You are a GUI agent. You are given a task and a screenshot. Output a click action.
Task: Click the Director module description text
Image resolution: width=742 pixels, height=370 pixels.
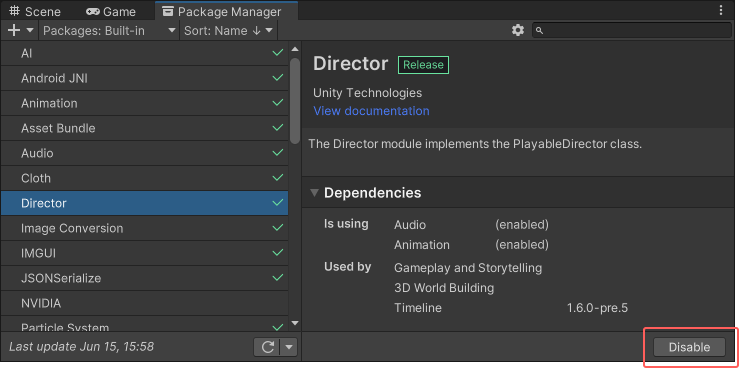point(475,144)
